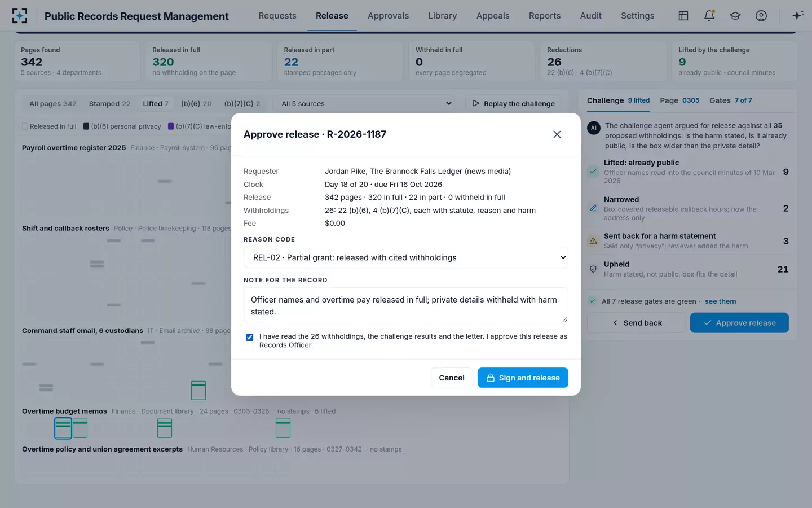Open the Redactions 26 card

pyautogui.click(x=603, y=61)
